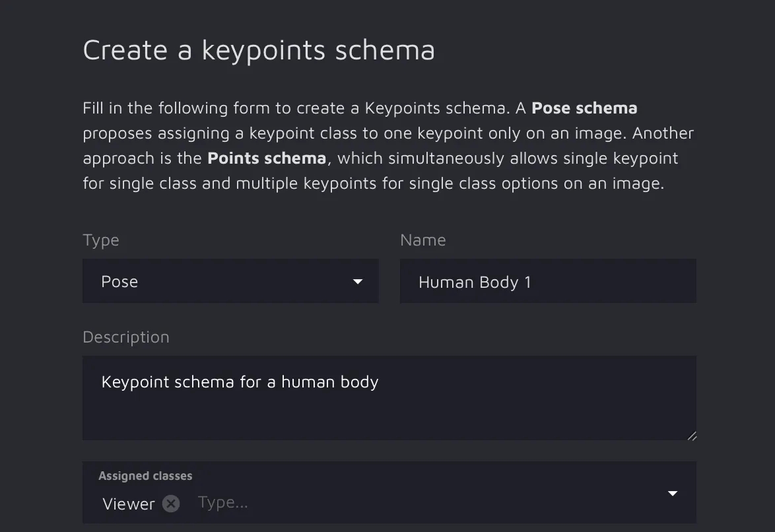The image size is (775, 532).
Task: Click the Assigned classes label
Action: coord(145,476)
